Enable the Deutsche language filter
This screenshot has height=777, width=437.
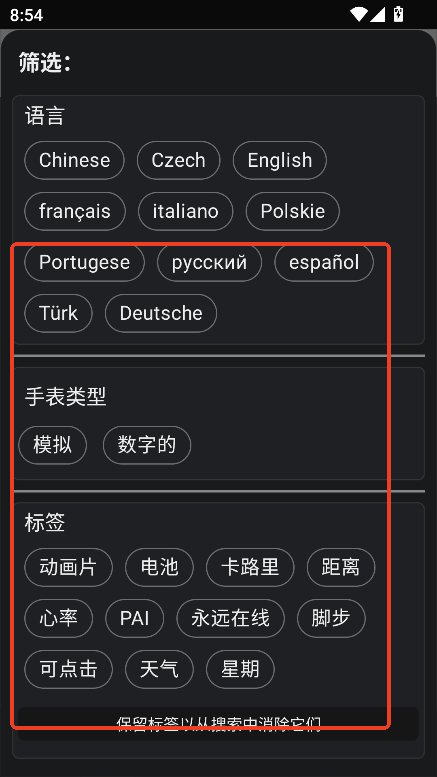tap(161, 313)
